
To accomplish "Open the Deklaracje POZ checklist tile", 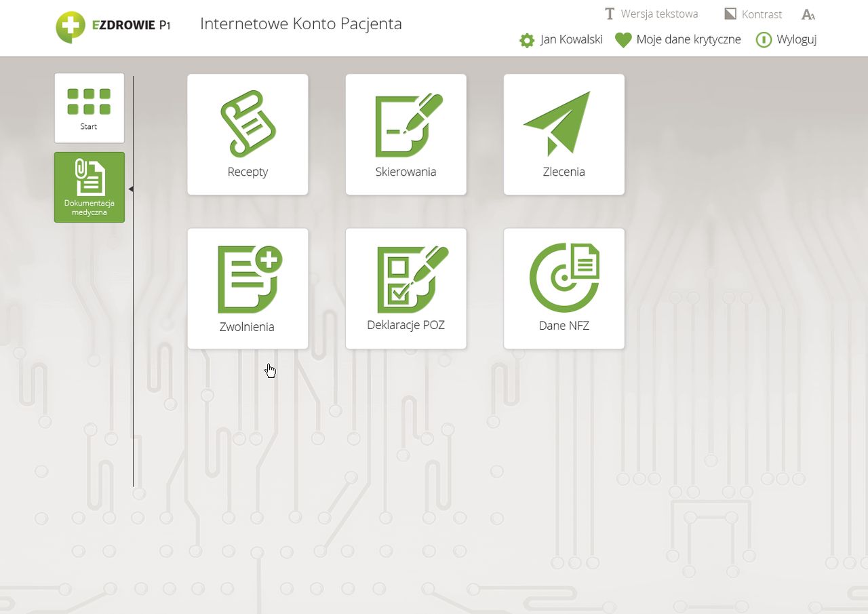I will click(x=406, y=288).
